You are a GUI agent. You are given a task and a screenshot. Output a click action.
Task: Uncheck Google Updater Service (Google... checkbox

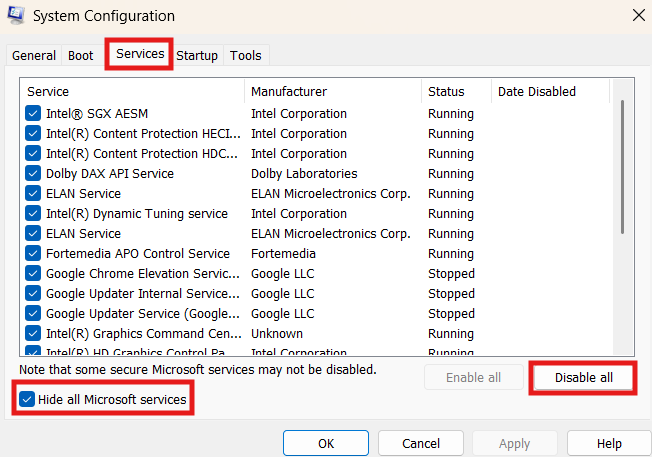pos(33,313)
